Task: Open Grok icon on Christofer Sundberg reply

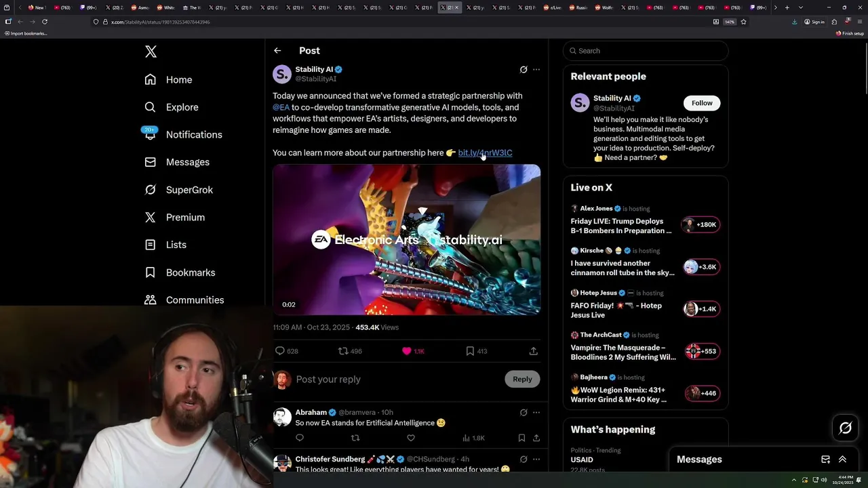Action: 524,459
